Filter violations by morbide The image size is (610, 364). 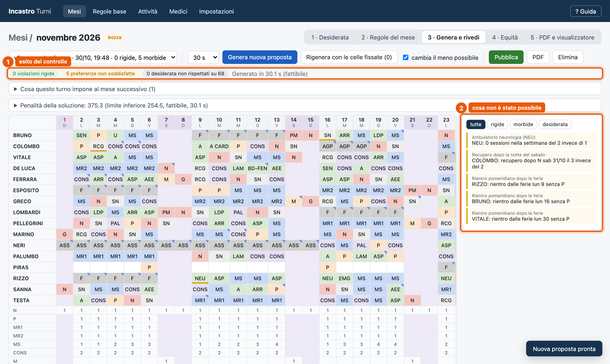coord(523,124)
